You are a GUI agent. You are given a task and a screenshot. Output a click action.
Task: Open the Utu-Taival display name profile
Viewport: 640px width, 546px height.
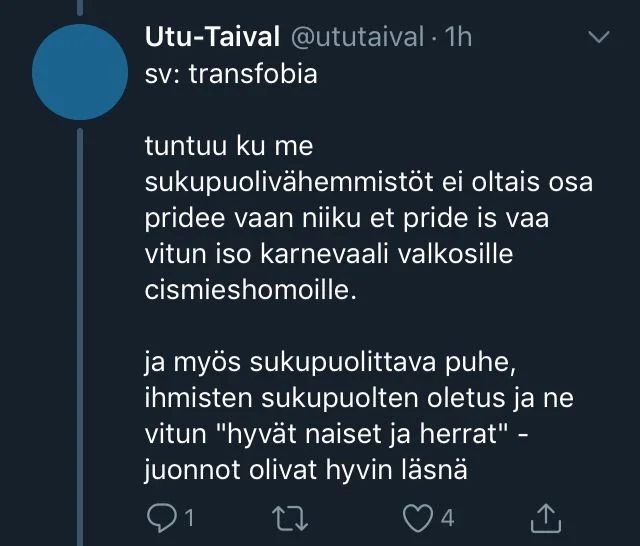click(x=212, y=38)
